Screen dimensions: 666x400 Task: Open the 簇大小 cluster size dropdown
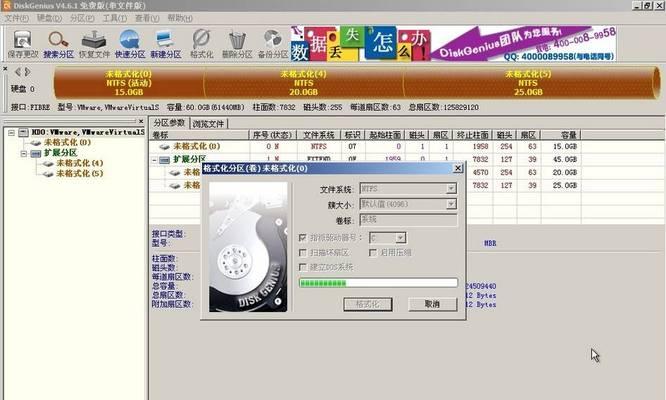pyautogui.click(x=451, y=204)
